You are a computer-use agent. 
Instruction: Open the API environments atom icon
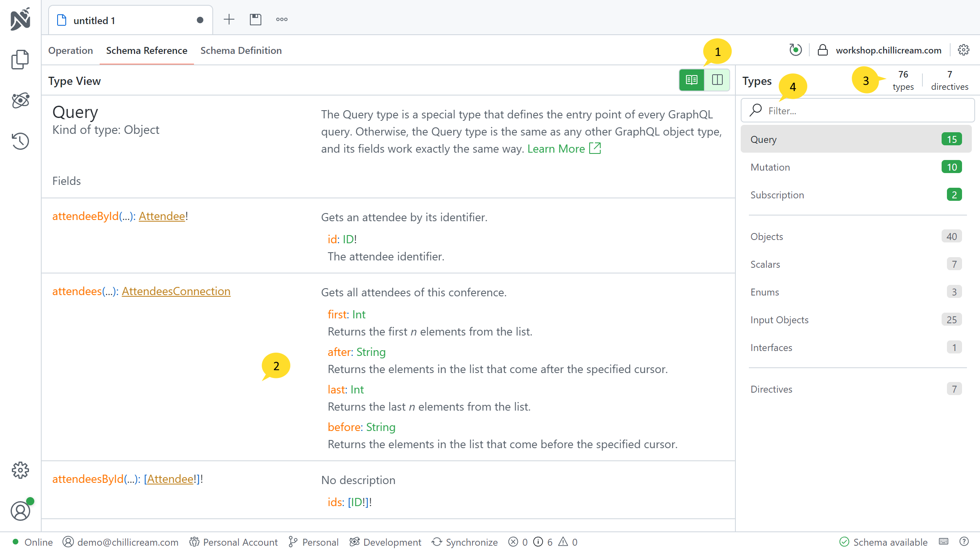[20, 100]
